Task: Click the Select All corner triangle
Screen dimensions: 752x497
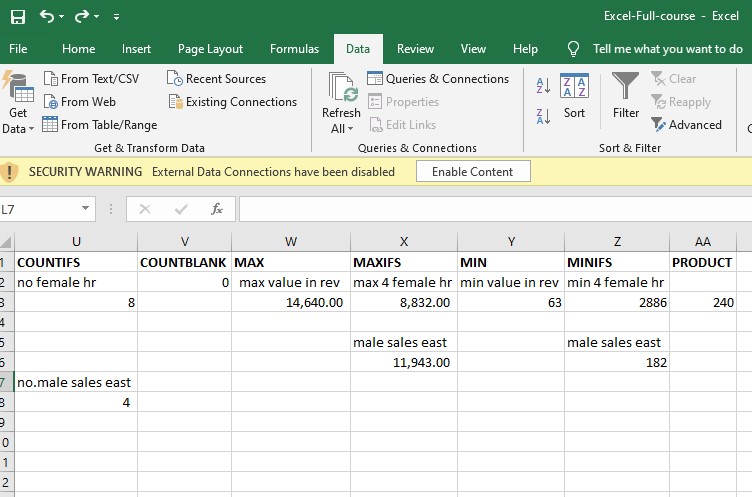Action: point(6,241)
